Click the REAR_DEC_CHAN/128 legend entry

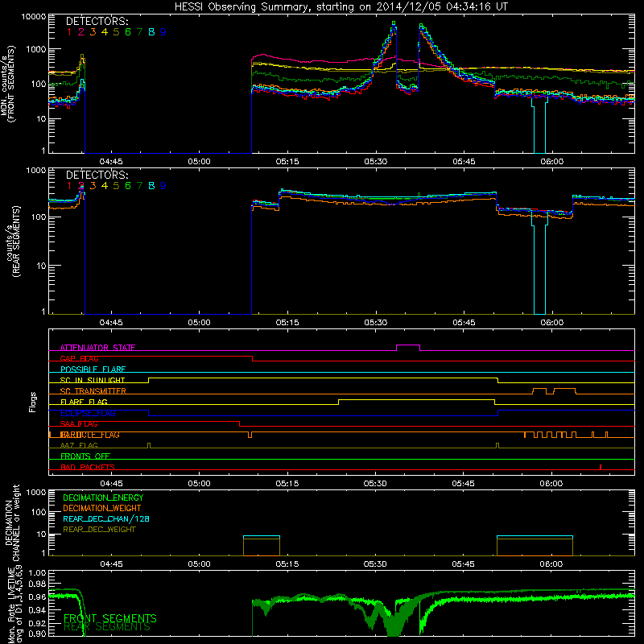pyautogui.click(x=106, y=518)
